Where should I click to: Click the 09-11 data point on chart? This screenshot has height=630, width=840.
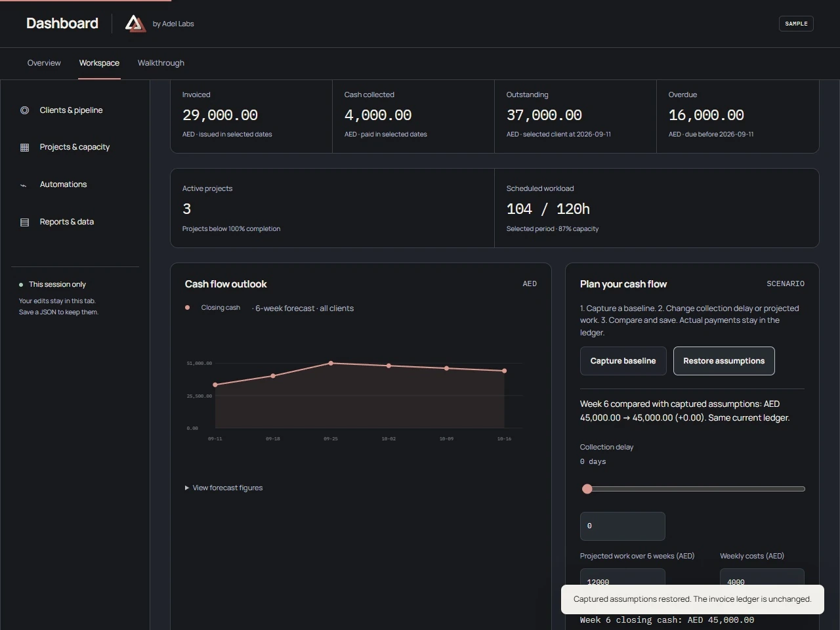tap(215, 385)
